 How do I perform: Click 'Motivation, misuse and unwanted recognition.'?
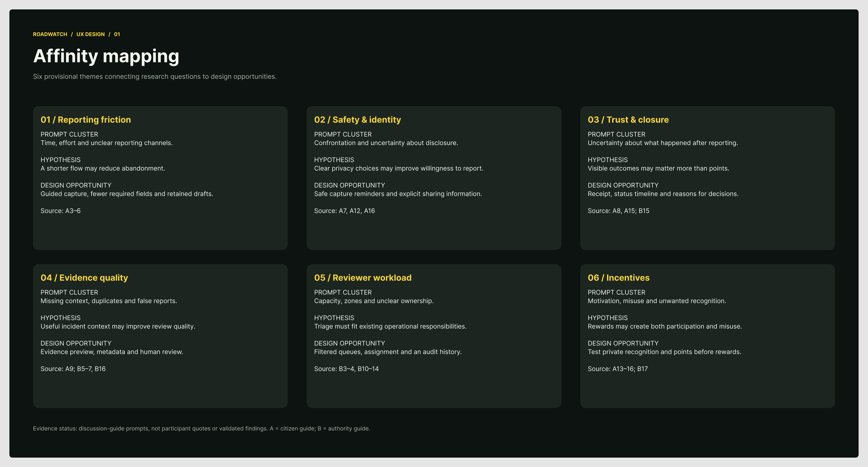[657, 301]
